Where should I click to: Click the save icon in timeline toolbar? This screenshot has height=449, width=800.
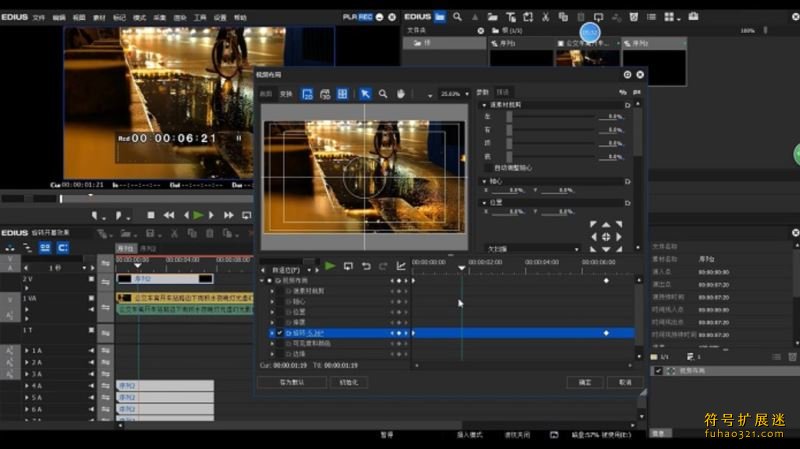[150, 233]
